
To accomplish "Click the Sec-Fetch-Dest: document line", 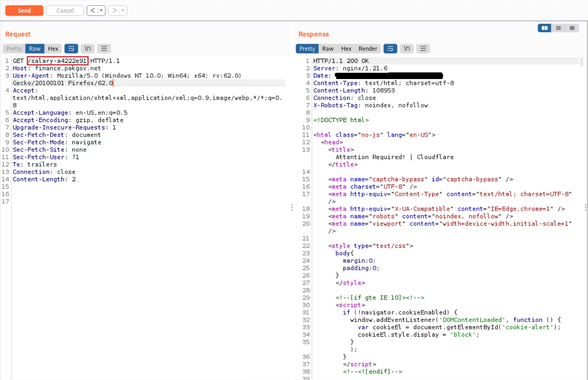I will pyautogui.click(x=57, y=135).
